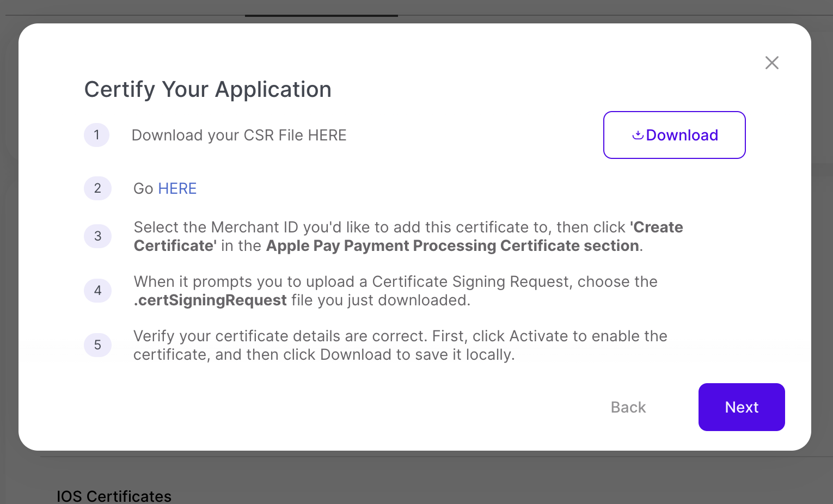This screenshot has width=833, height=504.
Task: Select the active tab above the dialog
Action: point(321,8)
